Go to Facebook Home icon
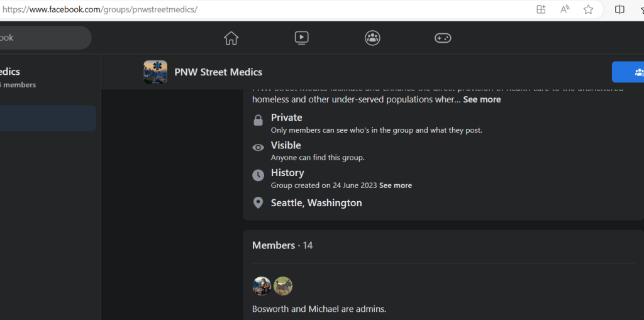This screenshot has width=644, height=320. [x=231, y=38]
